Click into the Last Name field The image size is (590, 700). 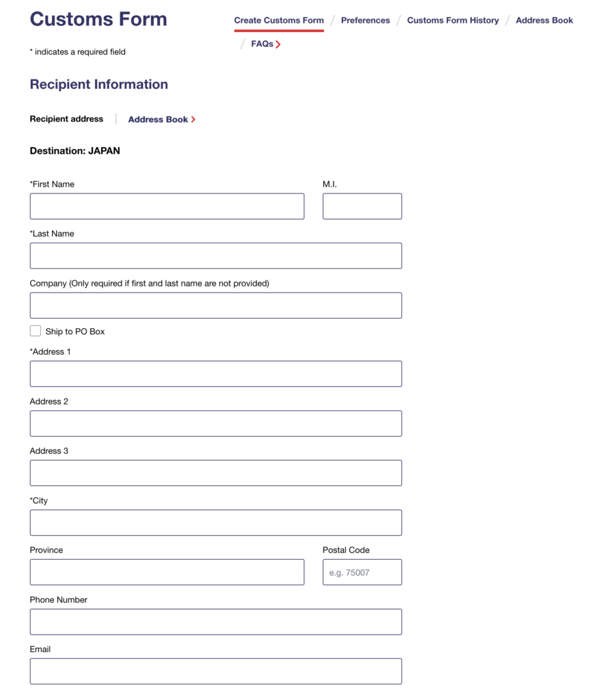(215, 256)
